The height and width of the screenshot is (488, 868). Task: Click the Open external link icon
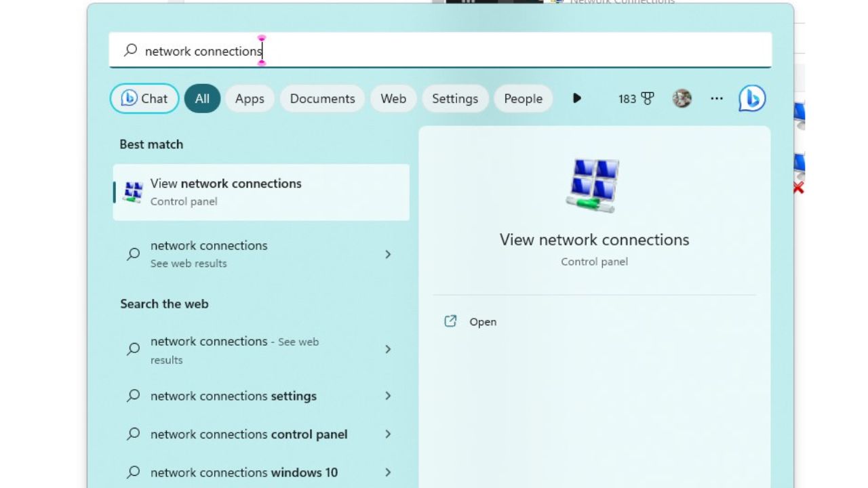450,321
